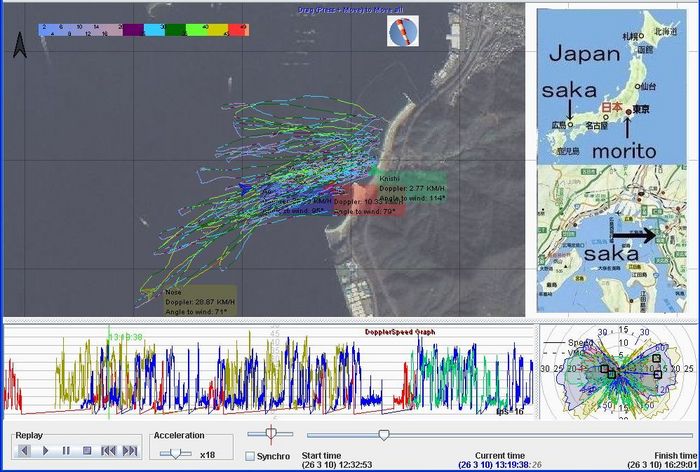Click the Acceleration slider handle
Screen dimensions: 700x472
[x=176, y=452]
